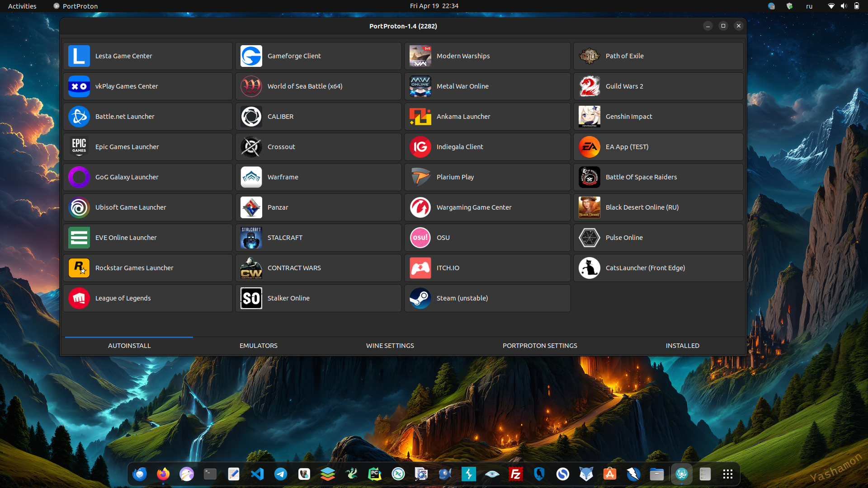Open Visual Studio Code from the dock
868x488 pixels.
click(x=257, y=474)
